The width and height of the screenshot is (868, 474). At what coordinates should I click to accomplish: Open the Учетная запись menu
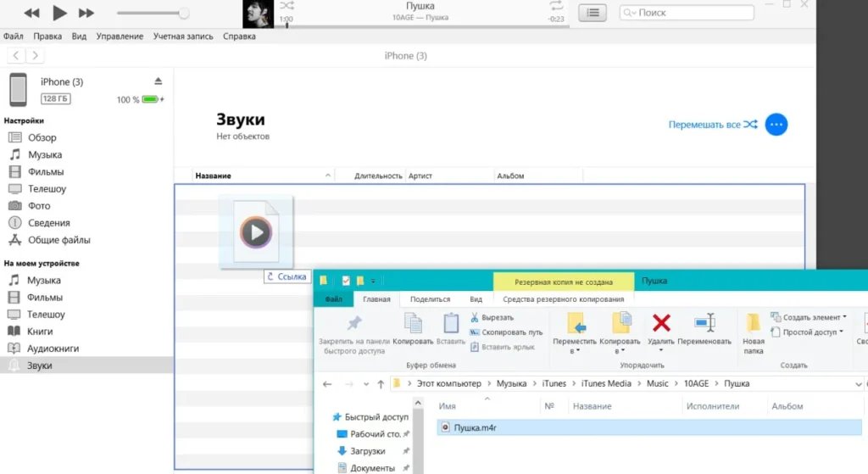click(x=183, y=36)
